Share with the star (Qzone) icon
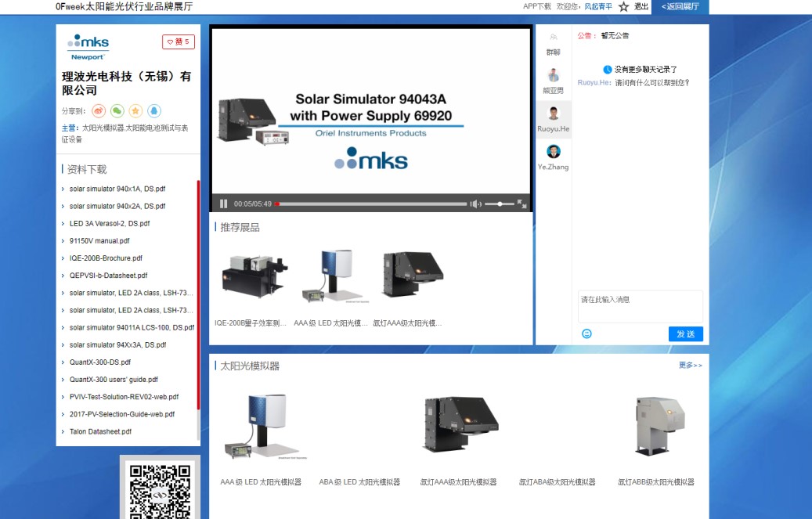812x519 pixels. click(x=135, y=111)
